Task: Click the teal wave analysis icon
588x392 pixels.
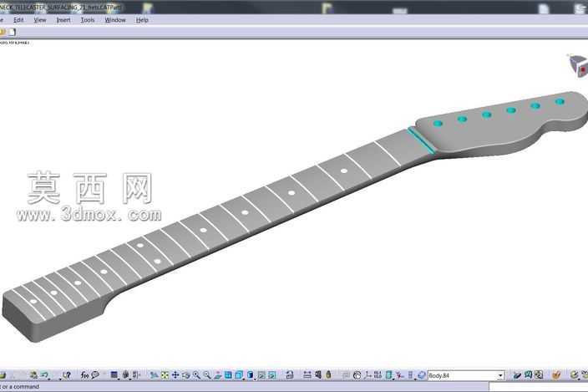Action: (x=528, y=374)
